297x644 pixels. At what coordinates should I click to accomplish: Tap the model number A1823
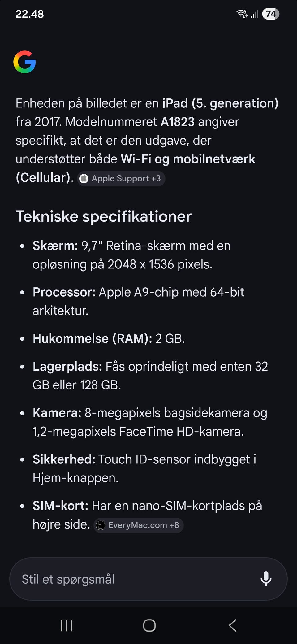point(177,122)
